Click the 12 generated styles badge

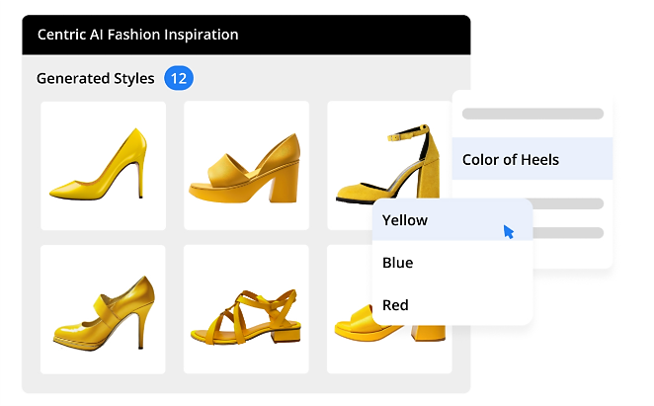point(179,78)
